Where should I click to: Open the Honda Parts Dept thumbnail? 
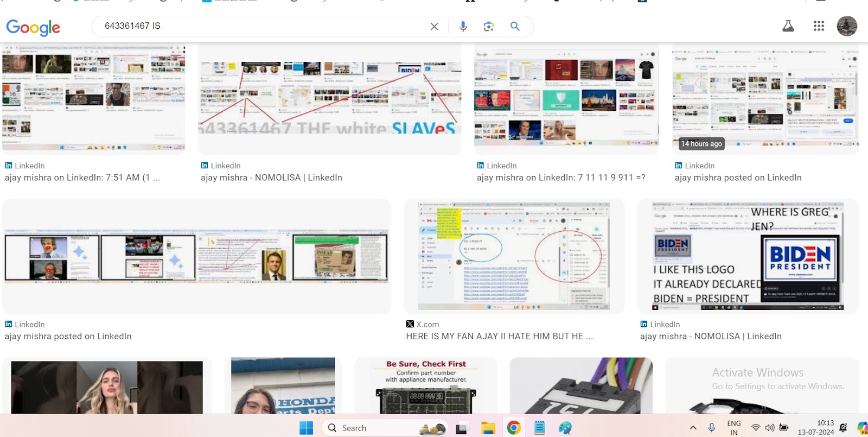pos(283,386)
